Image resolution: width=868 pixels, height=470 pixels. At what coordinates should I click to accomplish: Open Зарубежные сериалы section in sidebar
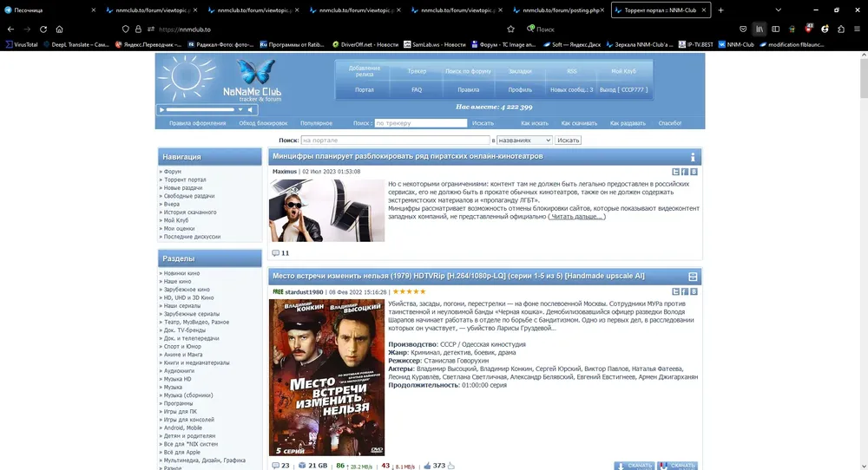coord(192,314)
